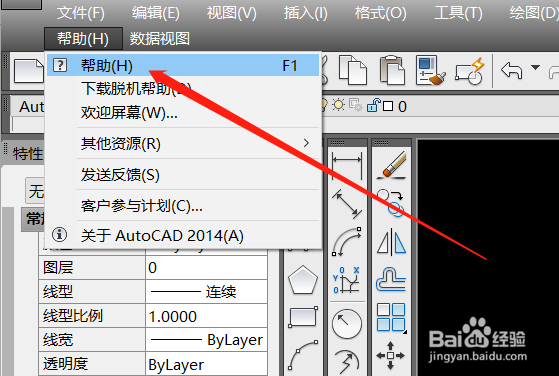This screenshot has width=559, height=376.
Task: Click the 帮助(H) menu bar item
Action: (x=83, y=38)
